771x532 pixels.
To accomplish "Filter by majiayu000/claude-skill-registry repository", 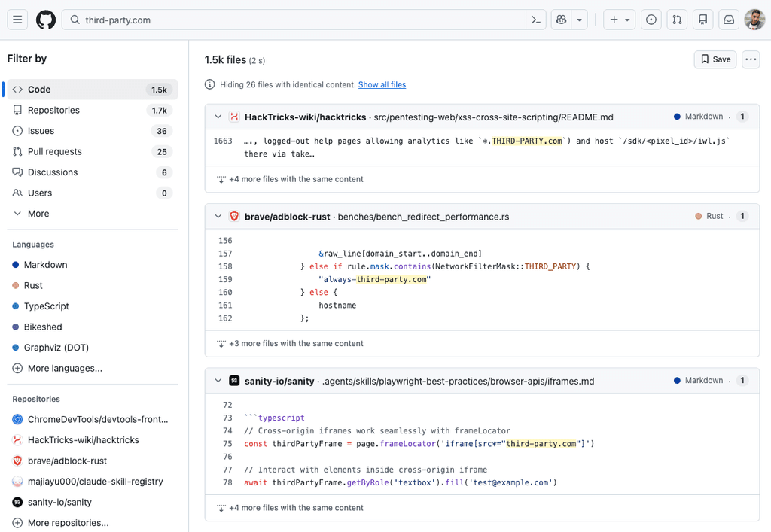I will pyautogui.click(x=93, y=482).
